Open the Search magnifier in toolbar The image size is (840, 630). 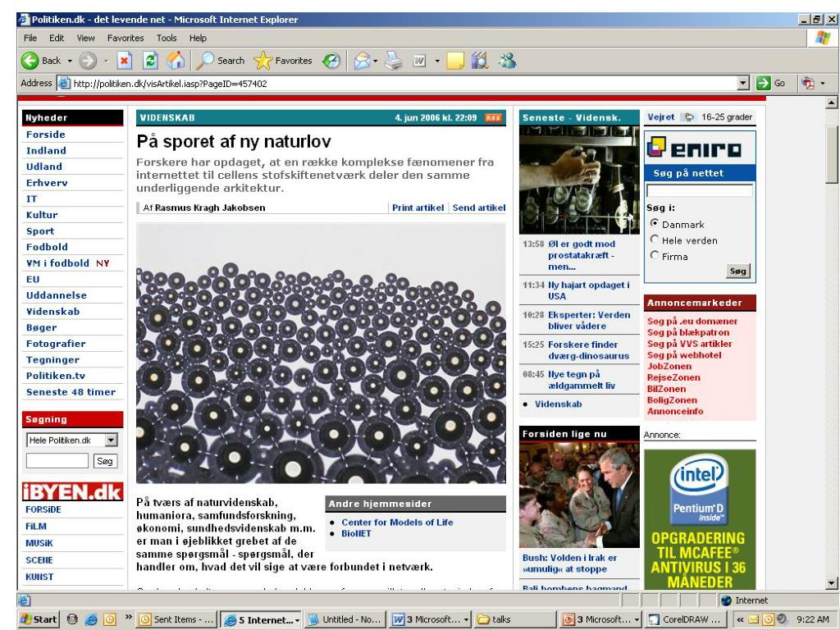pos(205,61)
